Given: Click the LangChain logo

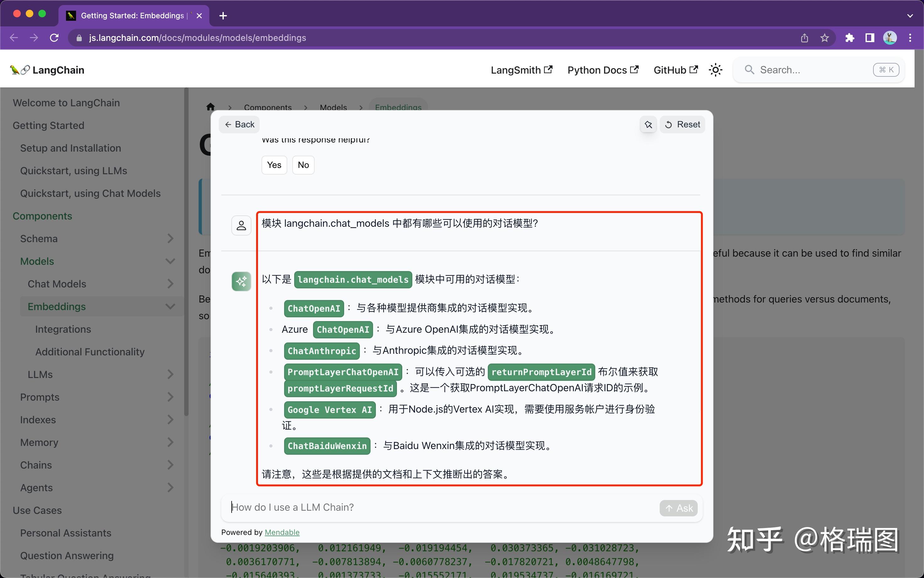Looking at the screenshot, I should tap(47, 70).
